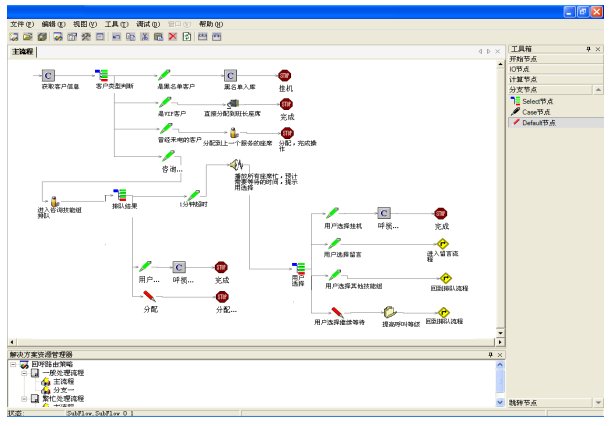Click the canvas horizontal scrollbar left arrow
Viewport: 614px width, 426px height.
[11, 342]
